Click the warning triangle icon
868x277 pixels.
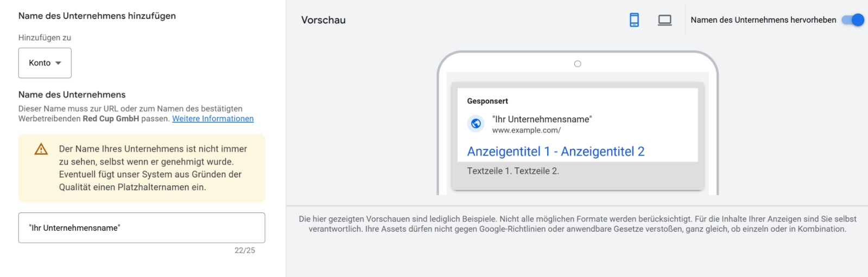[41, 149]
